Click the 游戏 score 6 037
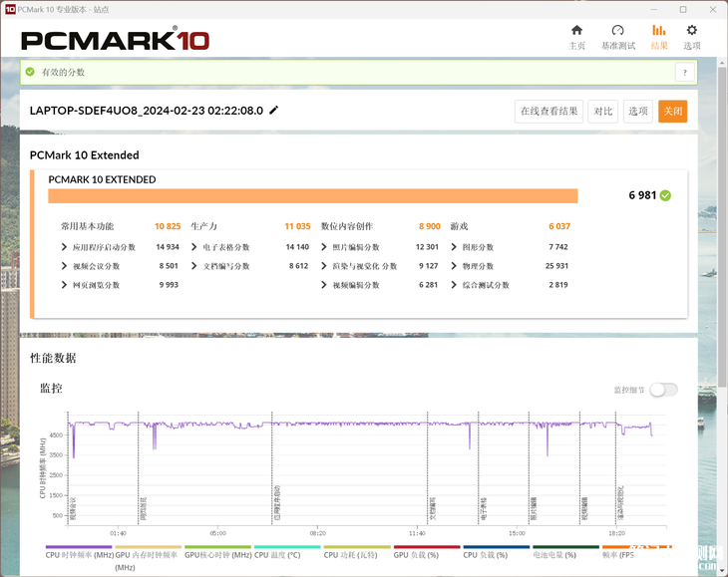Screen dimensions: 728x577 (x=559, y=226)
